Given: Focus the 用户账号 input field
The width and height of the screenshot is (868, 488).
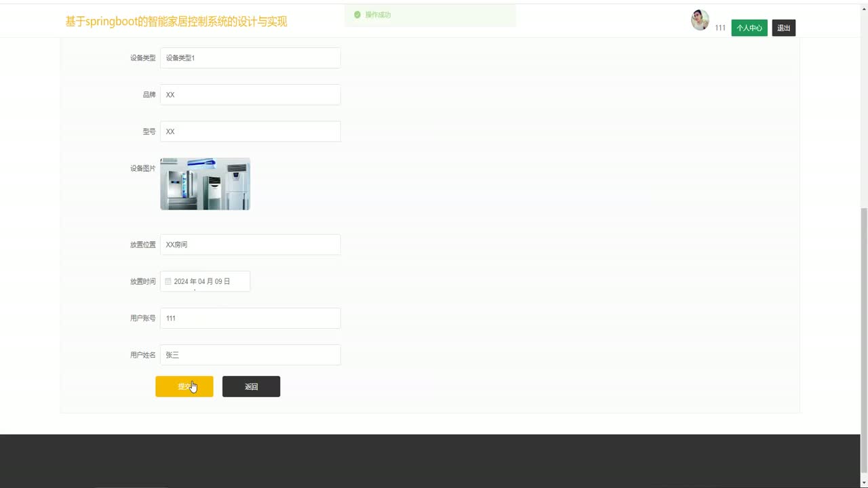Looking at the screenshot, I should (x=250, y=318).
